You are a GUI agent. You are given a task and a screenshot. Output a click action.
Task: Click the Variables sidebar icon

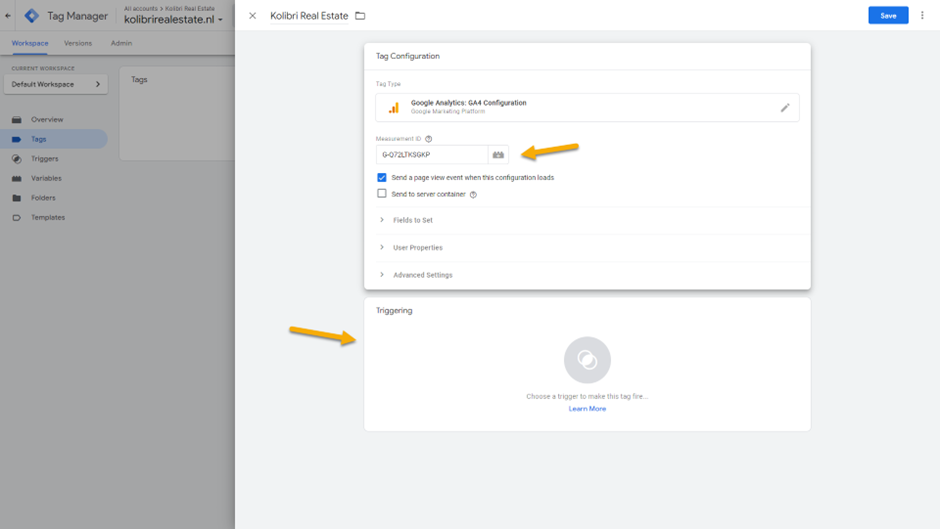point(17,178)
